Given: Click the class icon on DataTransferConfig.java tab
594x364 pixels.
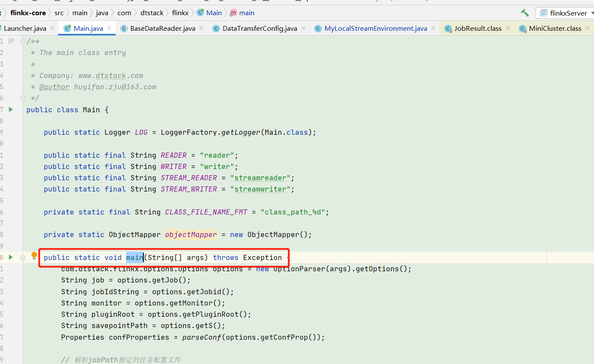Looking at the screenshot, I should click(215, 28).
